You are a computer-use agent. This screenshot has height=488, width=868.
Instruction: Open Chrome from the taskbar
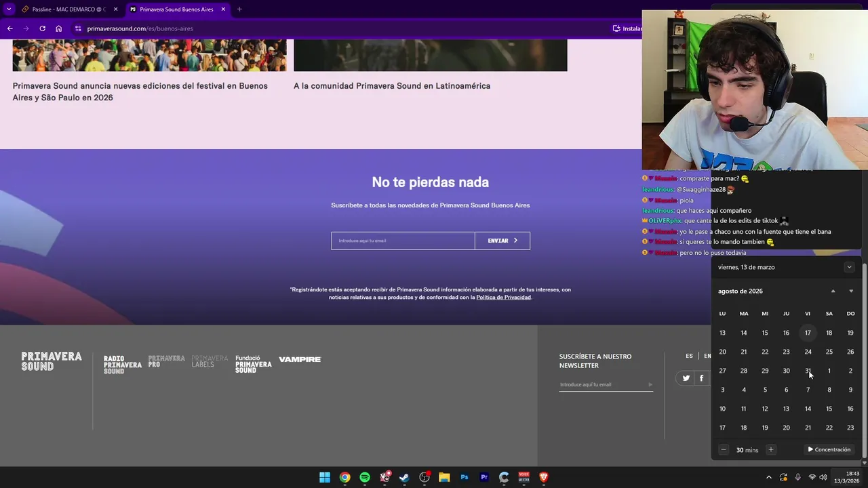tap(344, 477)
